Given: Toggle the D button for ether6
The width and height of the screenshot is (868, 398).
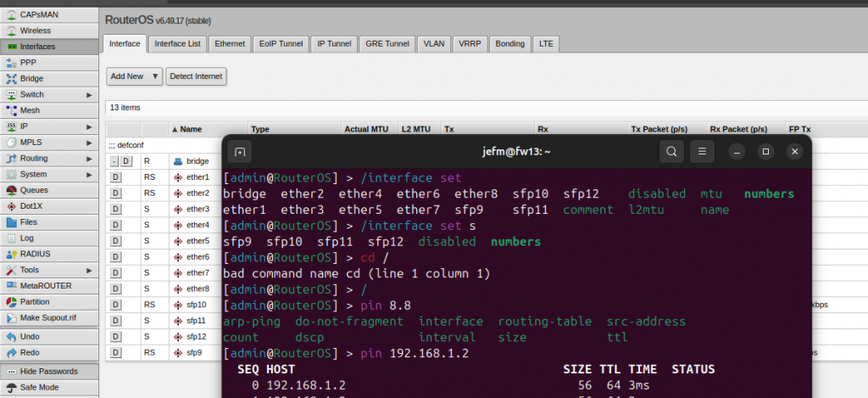Looking at the screenshot, I should 115,257.
